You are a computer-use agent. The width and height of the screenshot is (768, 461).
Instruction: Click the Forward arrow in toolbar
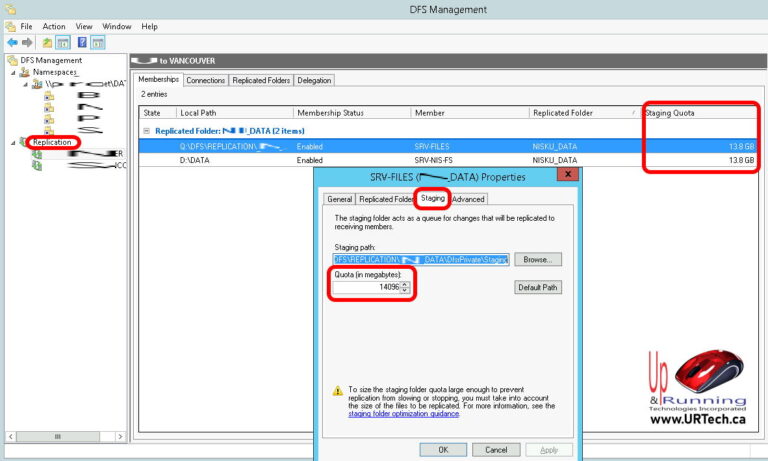coord(26,43)
